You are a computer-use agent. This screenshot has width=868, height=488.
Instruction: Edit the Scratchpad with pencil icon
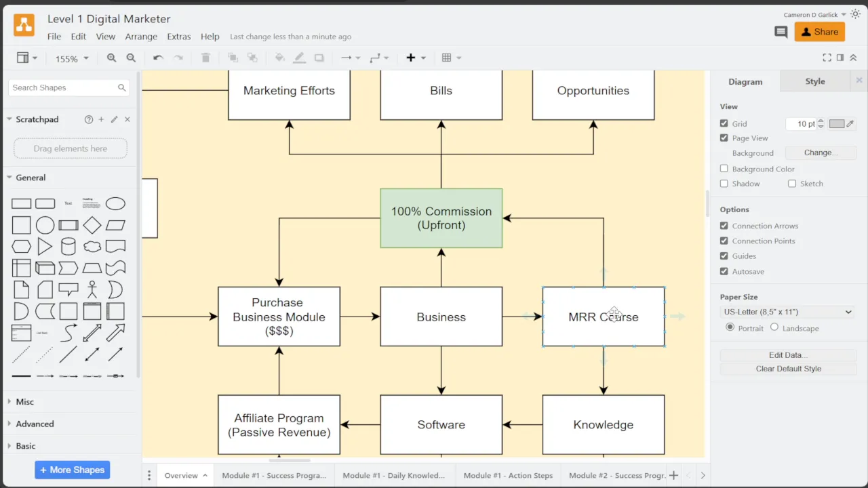pyautogui.click(x=114, y=119)
